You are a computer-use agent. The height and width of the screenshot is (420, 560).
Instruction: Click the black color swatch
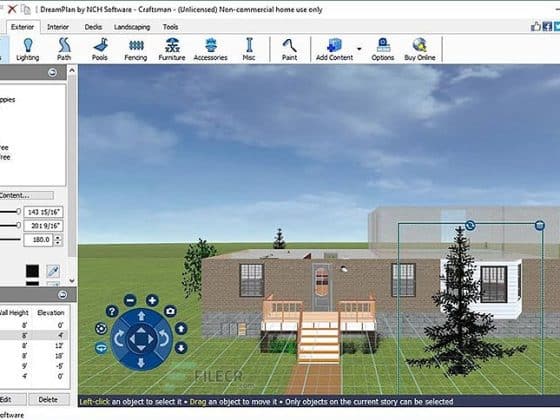click(32, 271)
